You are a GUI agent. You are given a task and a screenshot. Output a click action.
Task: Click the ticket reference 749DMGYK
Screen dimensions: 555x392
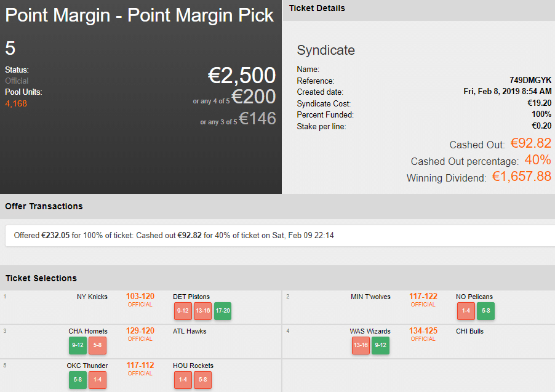530,81
